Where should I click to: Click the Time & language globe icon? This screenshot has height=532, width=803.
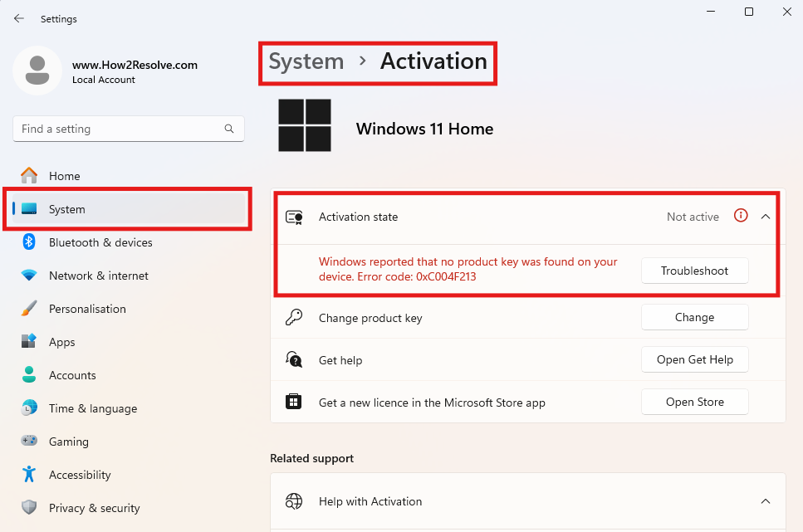(29, 408)
